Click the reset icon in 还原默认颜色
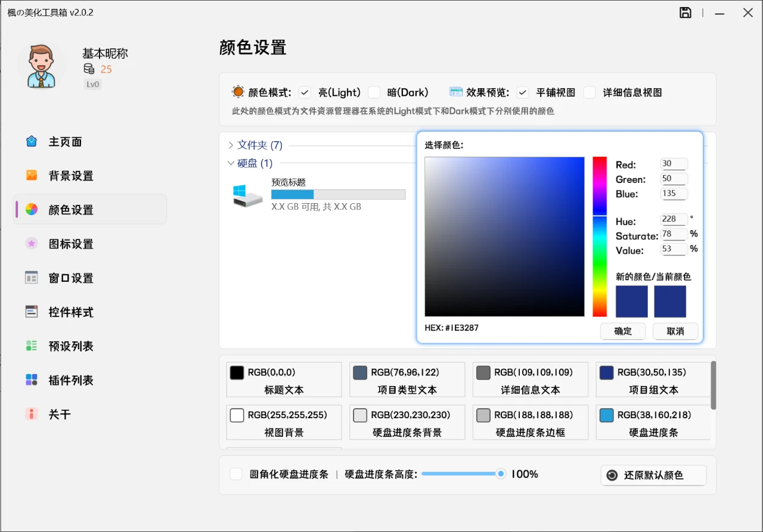 click(x=612, y=475)
